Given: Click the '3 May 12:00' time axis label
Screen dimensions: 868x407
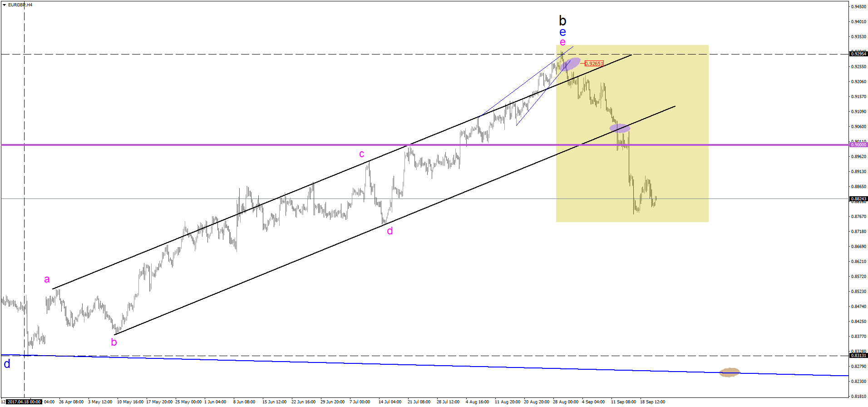Looking at the screenshot, I should 100,402.
